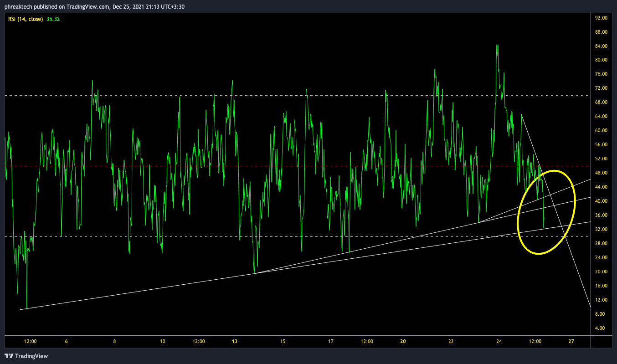The width and height of the screenshot is (617, 364).
Task: Click the 40.00 label on price axis
Action: click(x=602, y=201)
